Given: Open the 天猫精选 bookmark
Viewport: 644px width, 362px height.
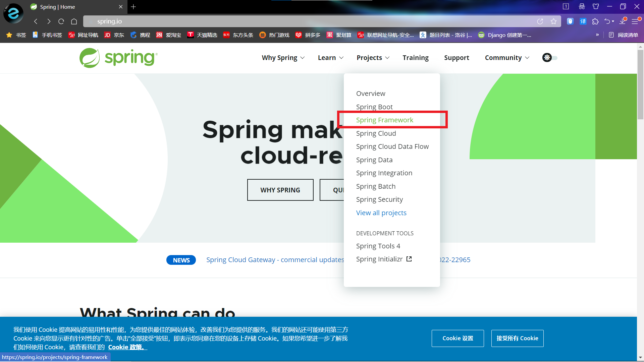Looking at the screenshot, I should [202, 35].
